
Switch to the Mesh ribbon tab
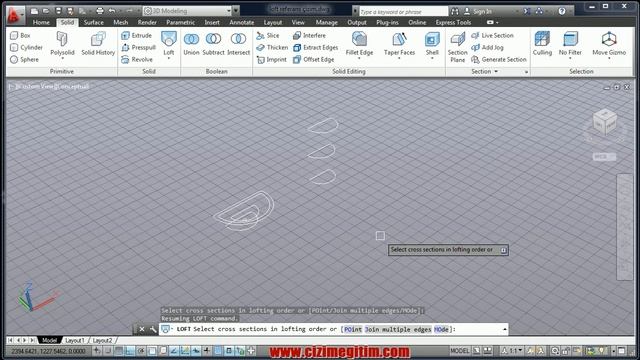click(x=120, y=22)
